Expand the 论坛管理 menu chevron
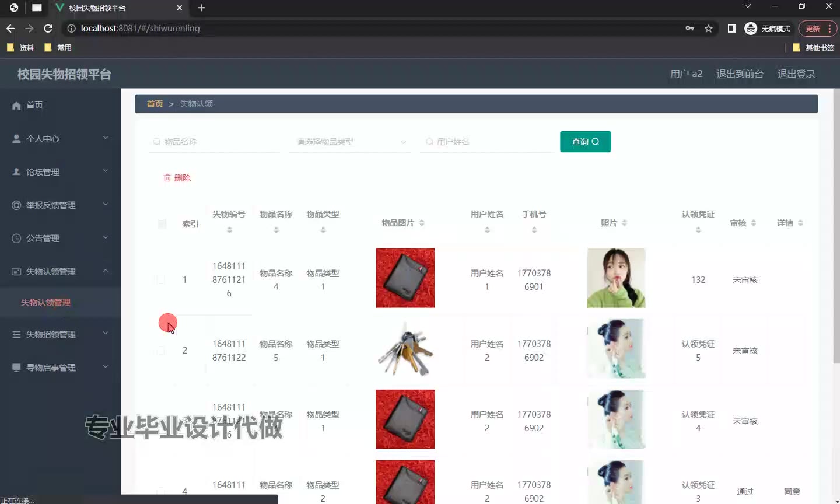Viewport: 840px width, 504px height. pos(106,171)
